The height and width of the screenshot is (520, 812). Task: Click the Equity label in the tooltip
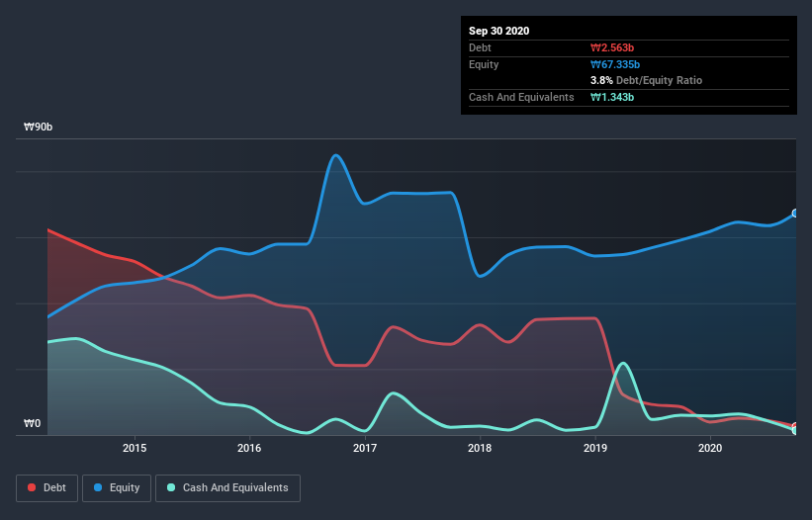pyautogui.click(x=484, y=64)
